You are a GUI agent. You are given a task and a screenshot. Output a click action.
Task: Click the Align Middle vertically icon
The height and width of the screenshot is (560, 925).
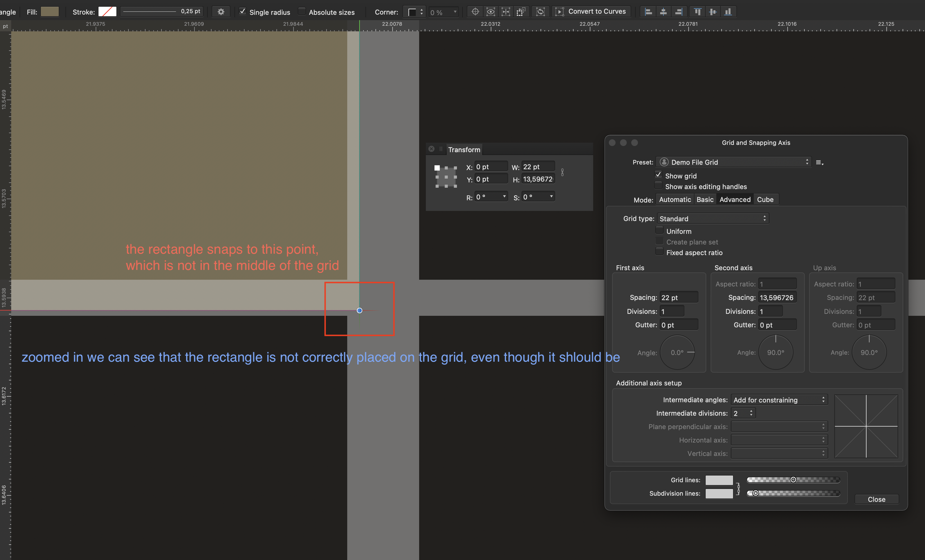(713, 12)
